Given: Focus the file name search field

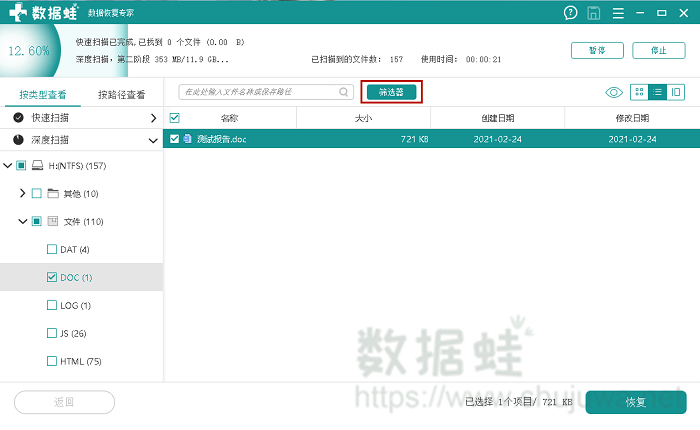Looking at the screenshot, I should (266, 92).
